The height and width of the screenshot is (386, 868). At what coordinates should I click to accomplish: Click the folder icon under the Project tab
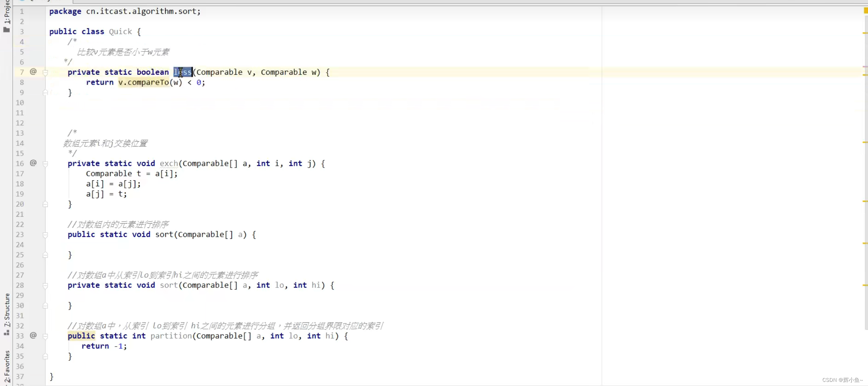(x=7, y=30)
